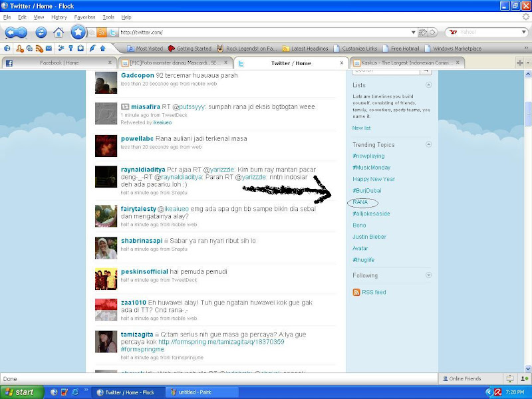Screen dimensions: 532x399
Task: Star this page with the favorite button
Action: tap(78, 33)
